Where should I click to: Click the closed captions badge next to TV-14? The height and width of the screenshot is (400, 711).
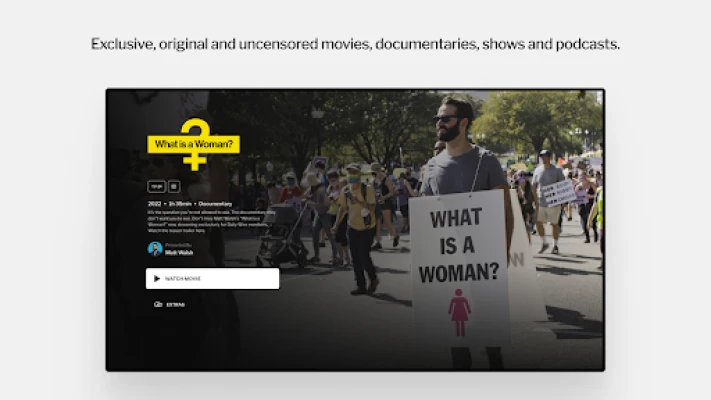coord(173,186)
